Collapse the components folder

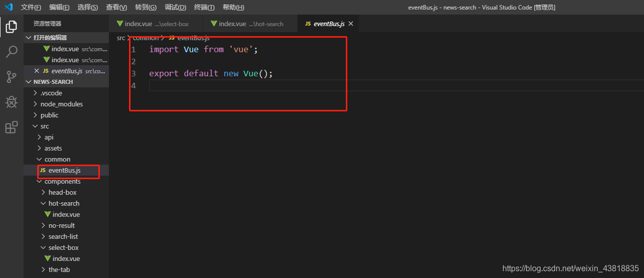[x=66, y=181]
